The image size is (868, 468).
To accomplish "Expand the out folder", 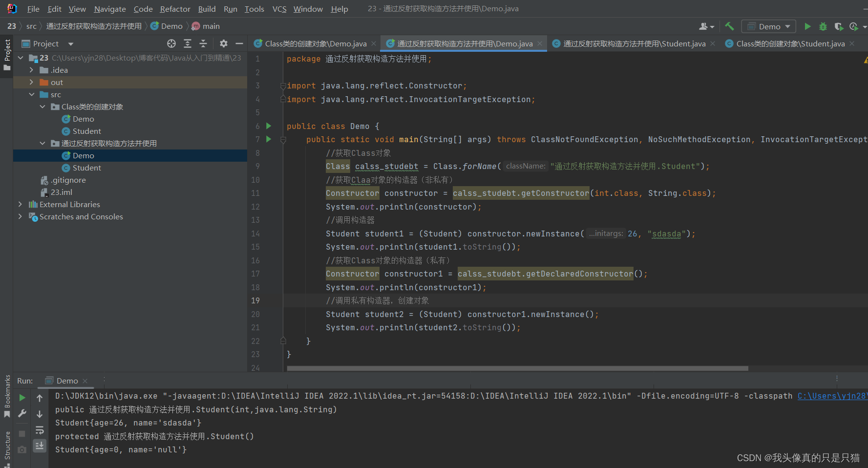I will [x=31, y=82].
